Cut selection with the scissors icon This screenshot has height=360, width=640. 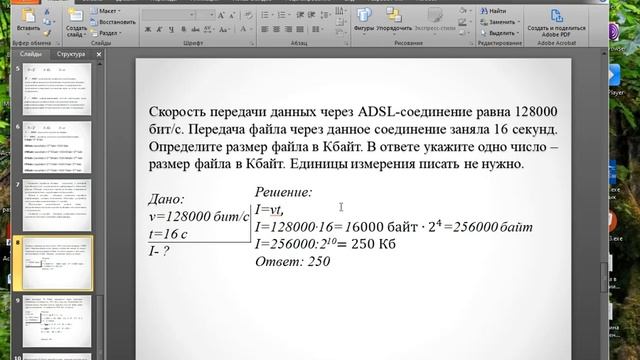[47, 12]
